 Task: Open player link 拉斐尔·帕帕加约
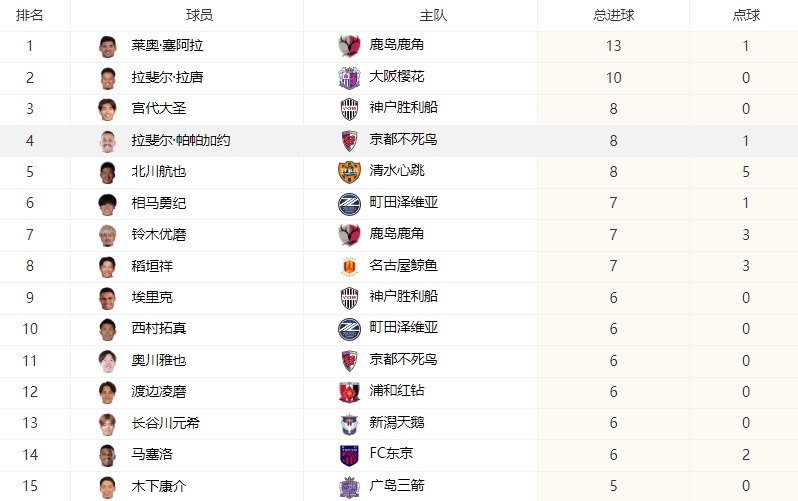coord(180,140)
